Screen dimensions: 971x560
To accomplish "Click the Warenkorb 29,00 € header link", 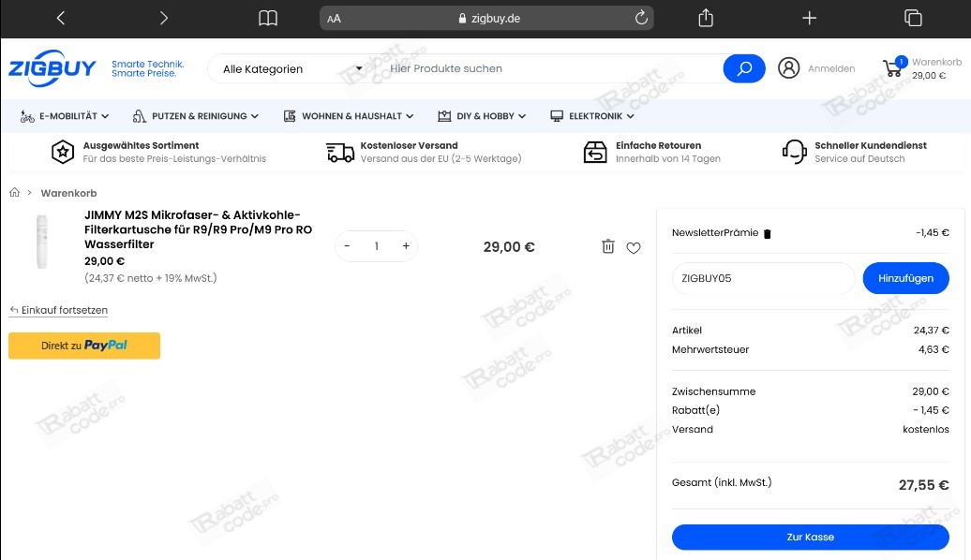I will (x=935, y=68).
